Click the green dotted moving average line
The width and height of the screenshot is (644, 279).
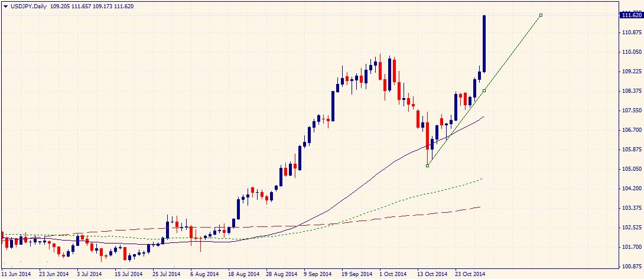[x=414, y=196]
